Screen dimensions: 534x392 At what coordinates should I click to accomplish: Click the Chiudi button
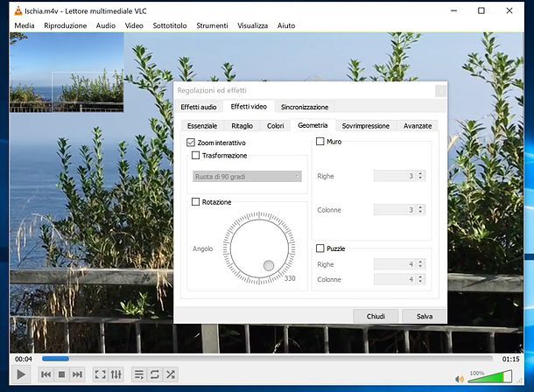(x=376, y=317)
